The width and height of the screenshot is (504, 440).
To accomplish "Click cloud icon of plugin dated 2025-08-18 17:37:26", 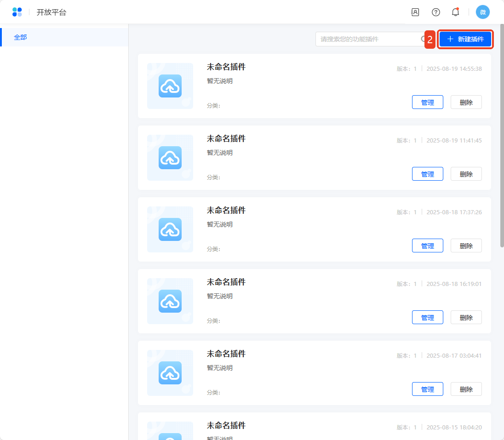I will pyautogui.click(x=170, y=229).
